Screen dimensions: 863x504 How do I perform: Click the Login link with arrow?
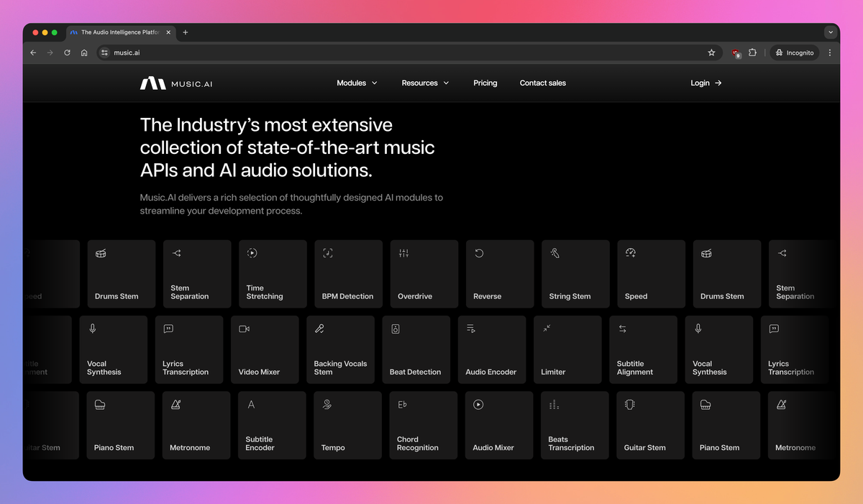(x=706, y=83)
